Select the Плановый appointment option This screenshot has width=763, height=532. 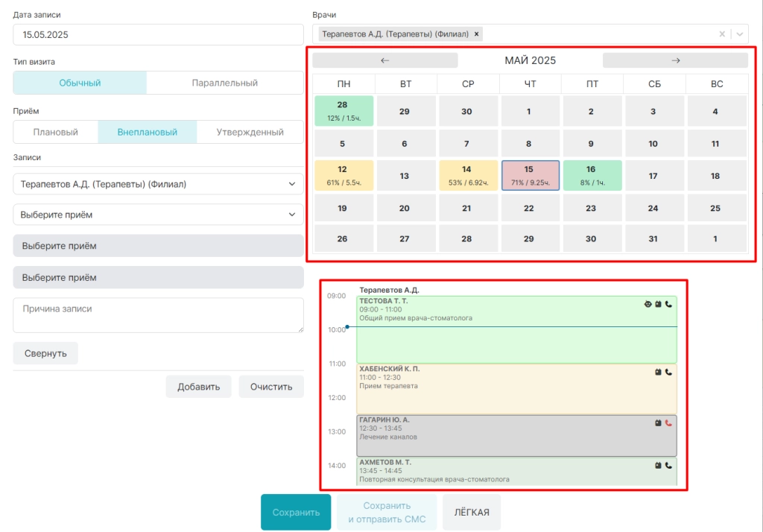tap(55, 132)
